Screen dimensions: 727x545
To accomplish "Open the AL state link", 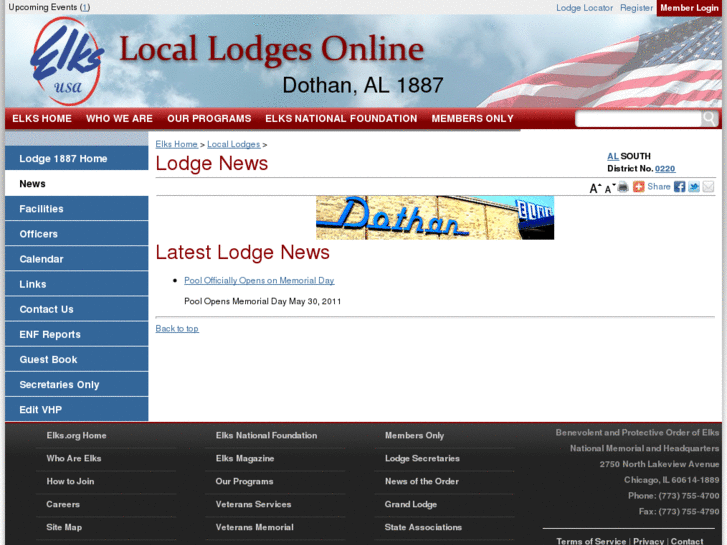I will tap(613, 156).
